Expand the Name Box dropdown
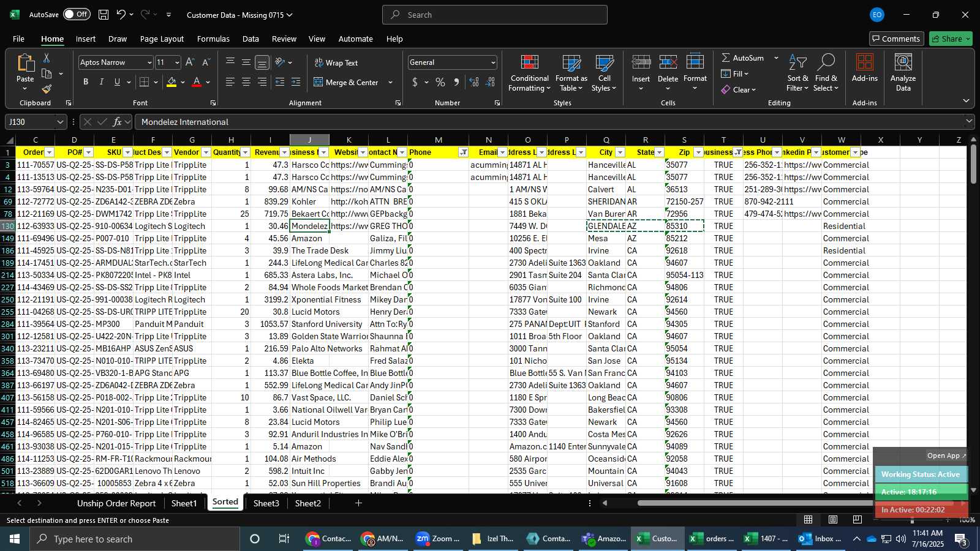 59,122
